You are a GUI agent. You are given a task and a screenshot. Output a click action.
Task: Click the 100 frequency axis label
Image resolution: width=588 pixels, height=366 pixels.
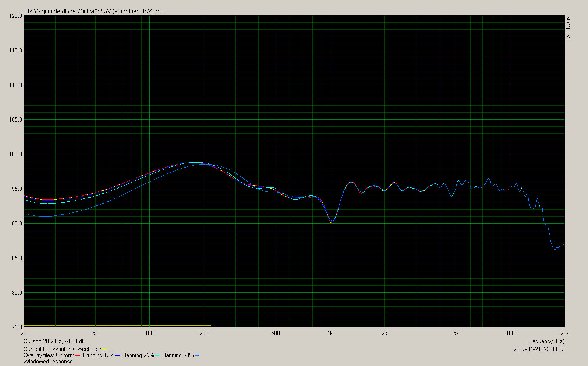(x=149, y=333)
